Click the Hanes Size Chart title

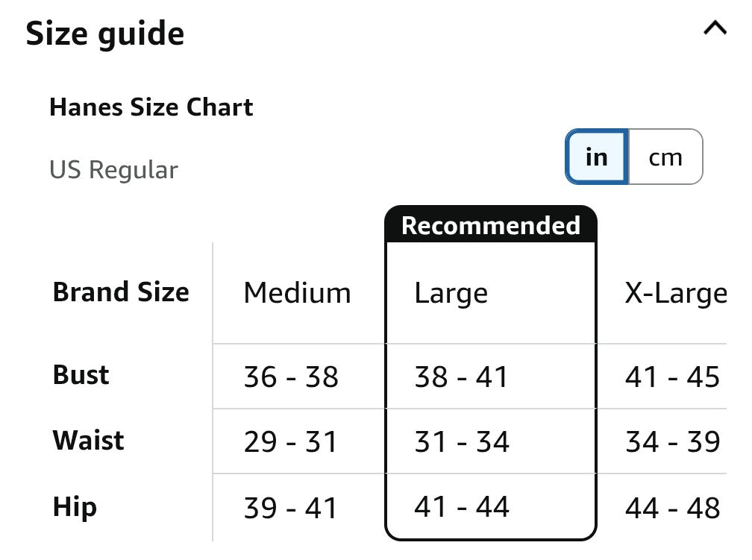151,107
